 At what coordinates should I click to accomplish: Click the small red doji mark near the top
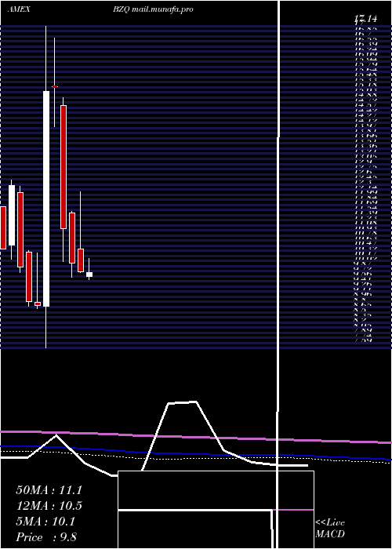tap(55, 86)
